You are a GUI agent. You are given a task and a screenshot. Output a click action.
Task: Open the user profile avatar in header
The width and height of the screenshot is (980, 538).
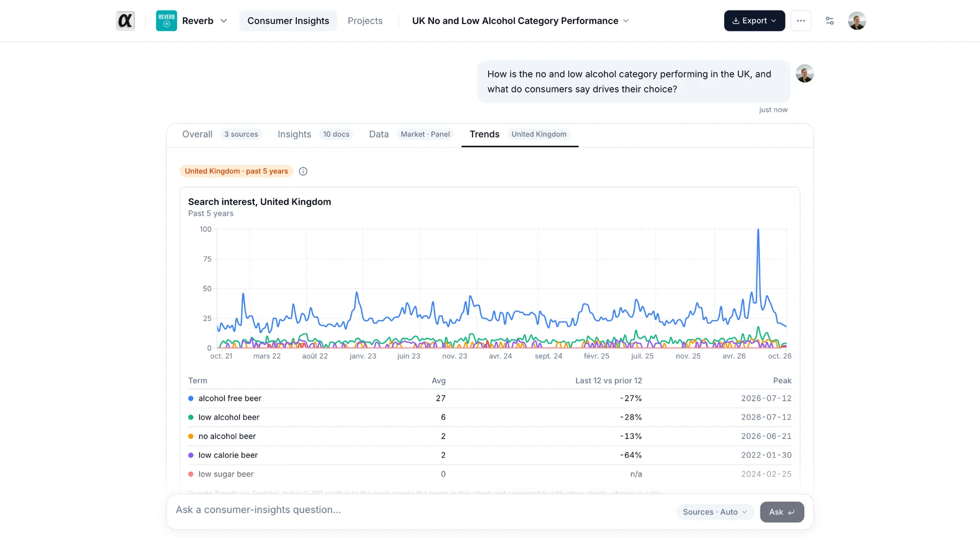point(857,21)
